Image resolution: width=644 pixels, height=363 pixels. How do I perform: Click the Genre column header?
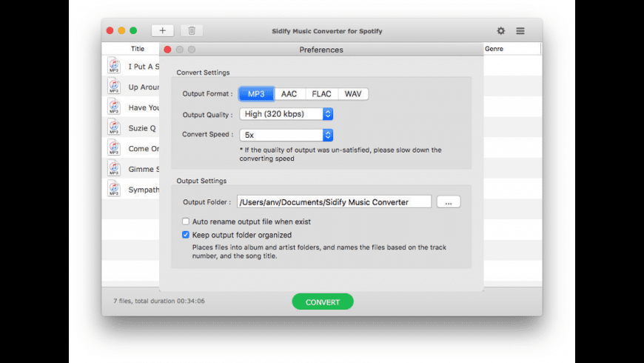click(x=494, y=48)
